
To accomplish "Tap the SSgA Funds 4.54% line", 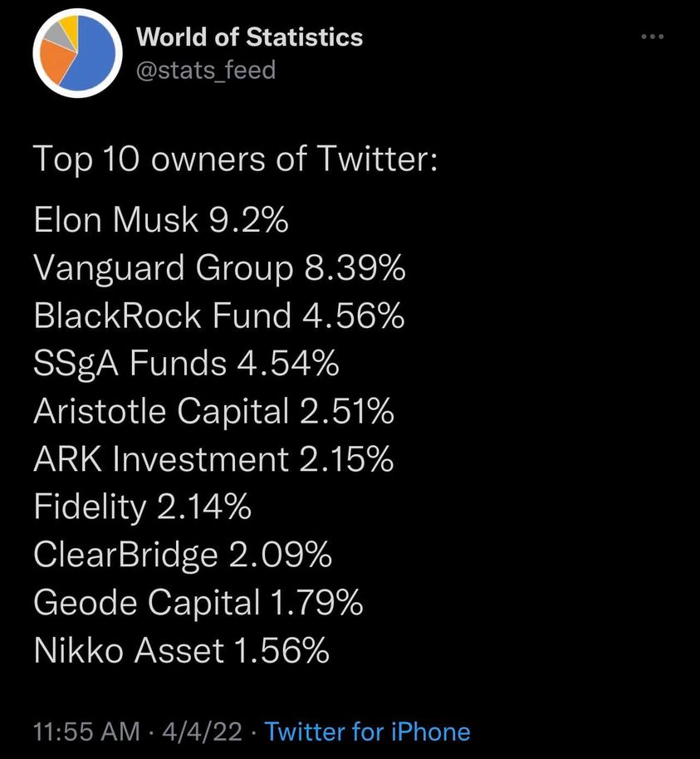I will point(186,364).
